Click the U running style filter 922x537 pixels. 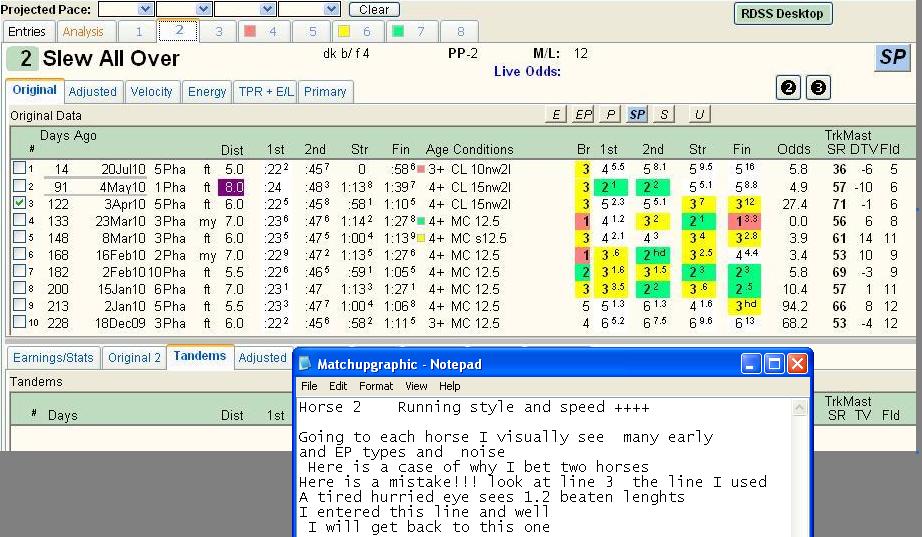pyautogui.click(x=699, y=114)
